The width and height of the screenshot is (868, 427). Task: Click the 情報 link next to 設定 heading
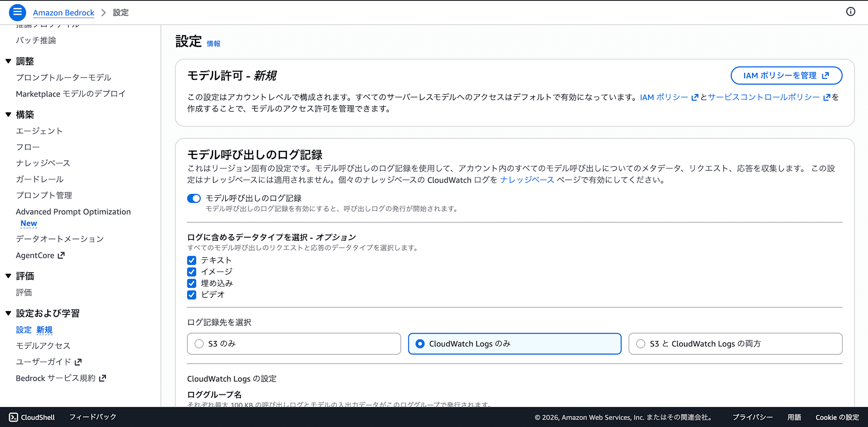click(x=214, y=43)
